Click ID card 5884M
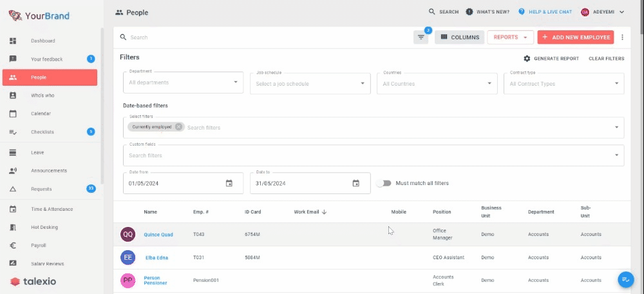Screen dimensions: 644x294 click(252, 257)
